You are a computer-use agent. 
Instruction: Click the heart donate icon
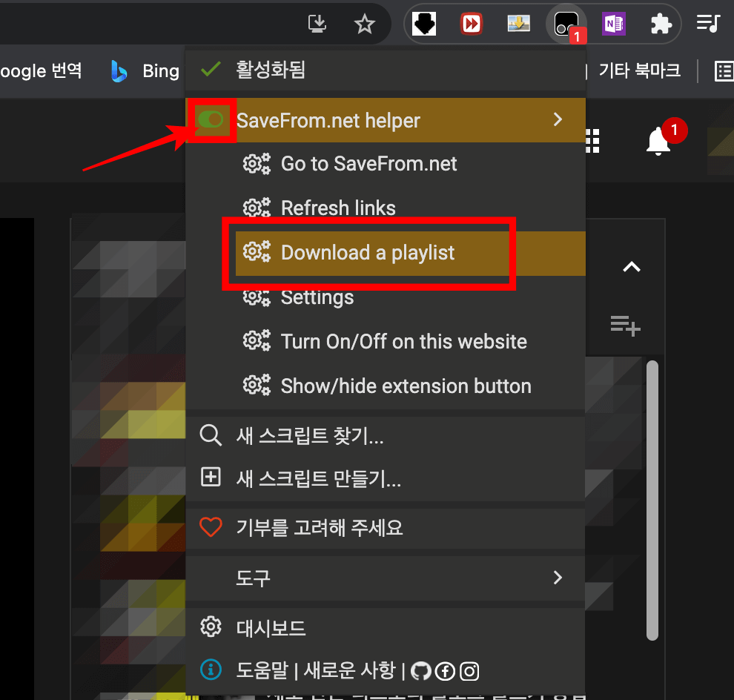click(211, 527)
